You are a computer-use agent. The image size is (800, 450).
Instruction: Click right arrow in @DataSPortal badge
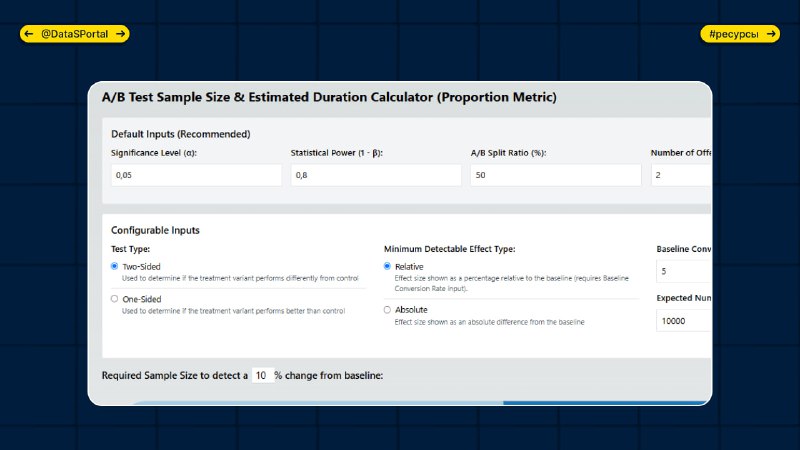120,34
